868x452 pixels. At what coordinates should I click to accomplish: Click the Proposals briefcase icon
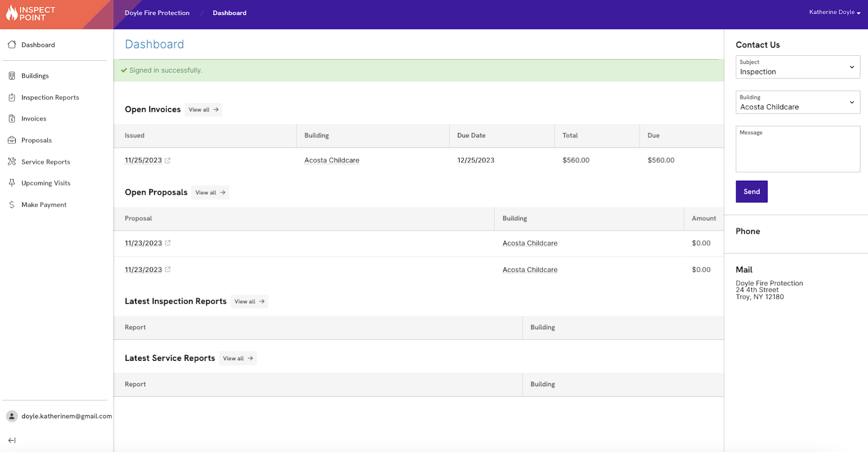tap(12, 141)
